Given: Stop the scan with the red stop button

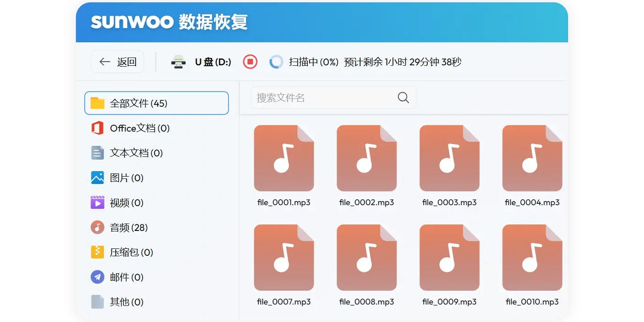Looking at the screenshot, I should click(250, 61).
